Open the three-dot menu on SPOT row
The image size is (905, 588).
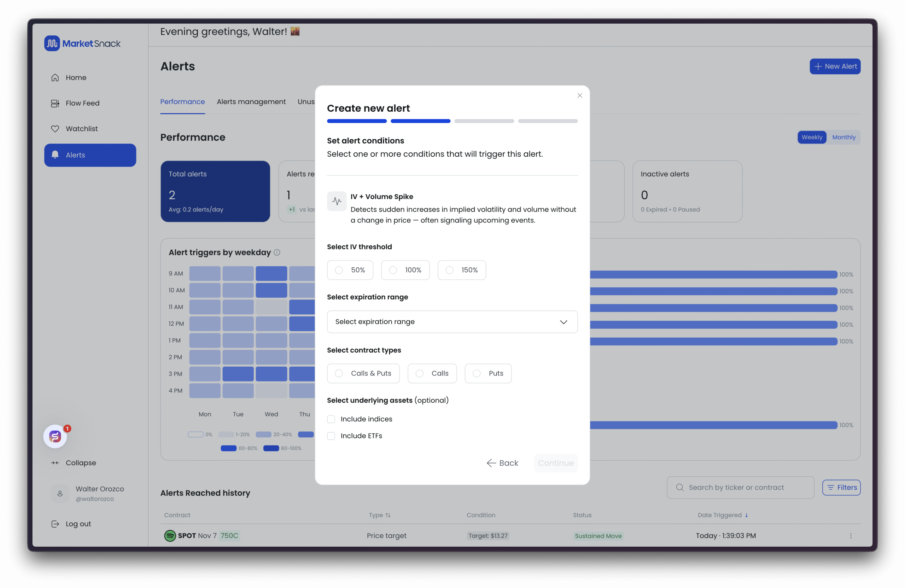tap(850, 536)
